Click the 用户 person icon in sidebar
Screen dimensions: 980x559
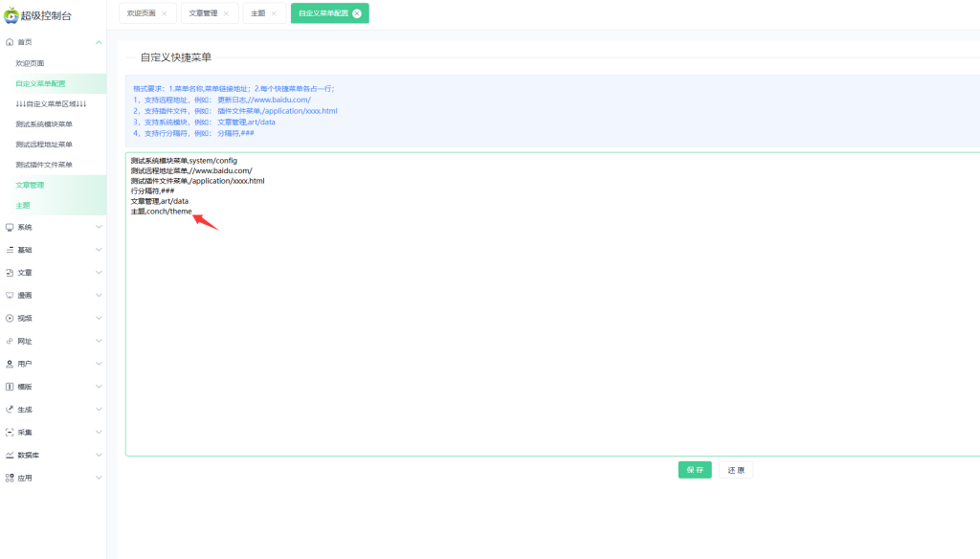point(10,364)
